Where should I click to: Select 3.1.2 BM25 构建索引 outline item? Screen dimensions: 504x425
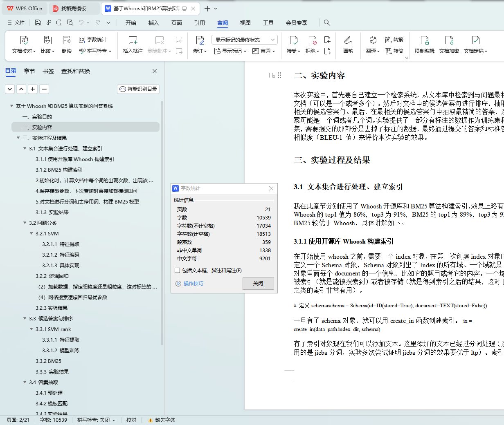tap(59, 170)
